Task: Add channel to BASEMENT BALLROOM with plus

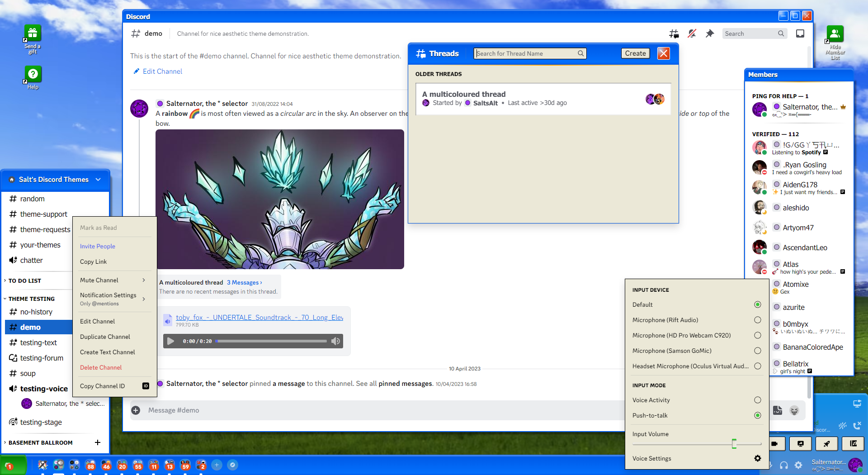Action: coord(98,442)
